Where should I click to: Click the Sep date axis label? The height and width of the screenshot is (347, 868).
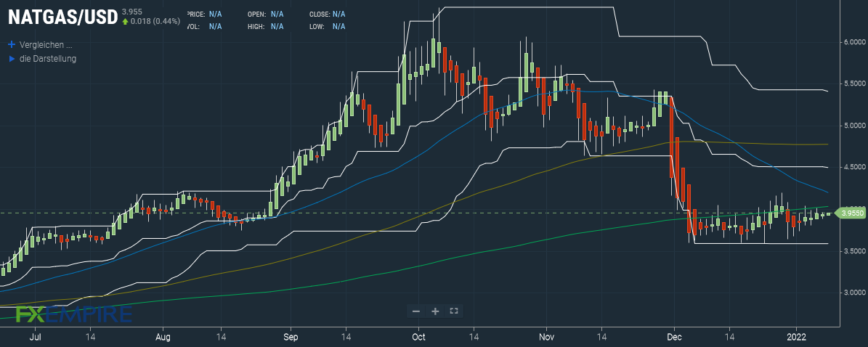pyautogui.click(x=291, y=336)
